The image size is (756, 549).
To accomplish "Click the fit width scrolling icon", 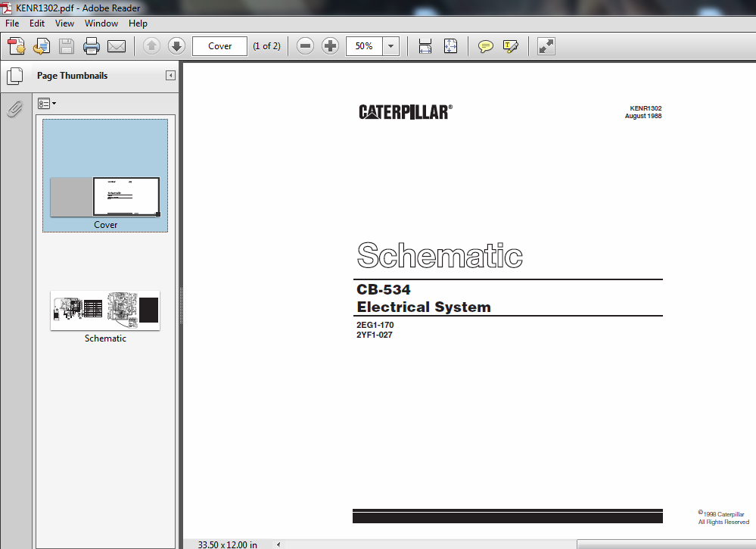I will click(x=425, y=46).
